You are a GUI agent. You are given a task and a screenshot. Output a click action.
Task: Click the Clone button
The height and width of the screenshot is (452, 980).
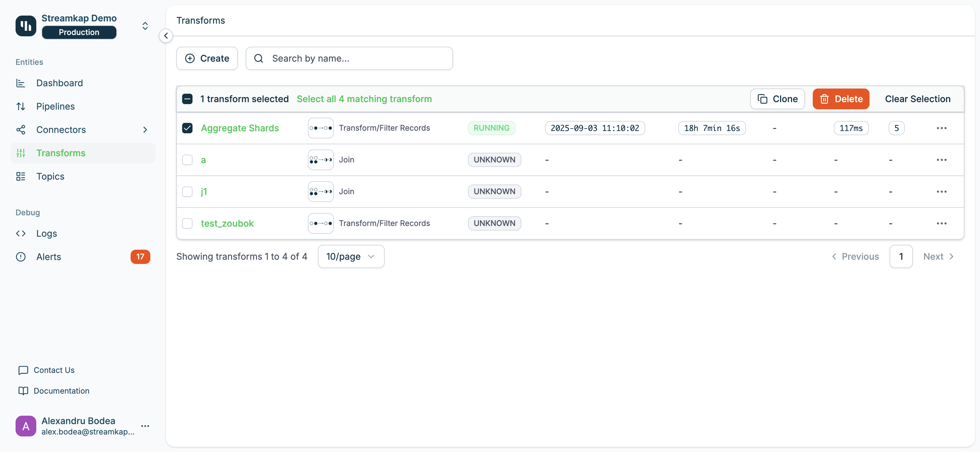click(777, 99)
